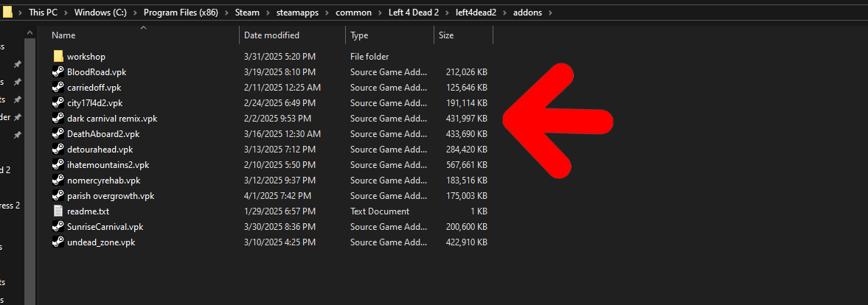This screenshot has height=305, width=868.
Task: Expand the chevron after Left 4 Dead 2
Action: (448, 12)
